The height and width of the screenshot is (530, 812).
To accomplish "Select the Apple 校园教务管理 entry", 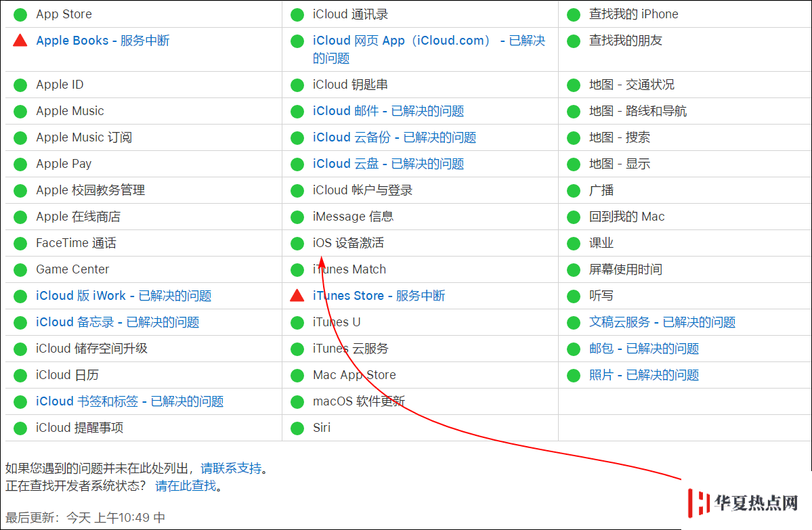I will (x=91, y=190).
